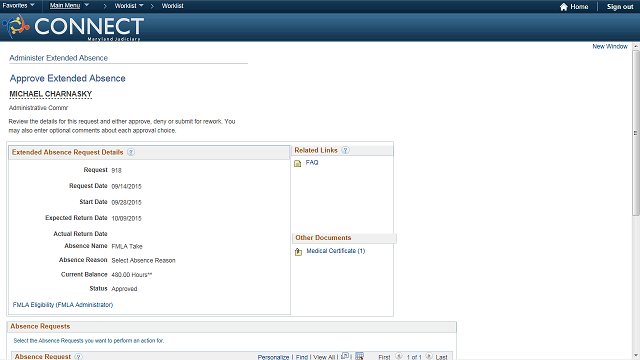Click the FAQ document icon

[x=298, y=163]
